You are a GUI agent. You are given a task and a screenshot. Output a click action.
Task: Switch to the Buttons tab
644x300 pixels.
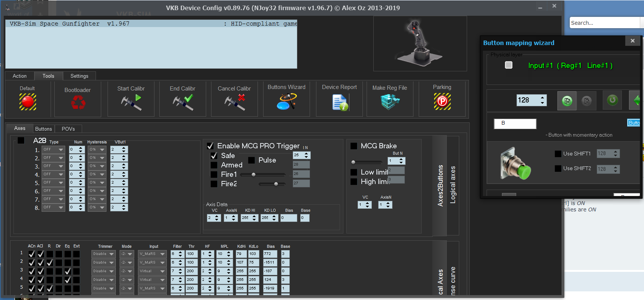pos(43,129)
